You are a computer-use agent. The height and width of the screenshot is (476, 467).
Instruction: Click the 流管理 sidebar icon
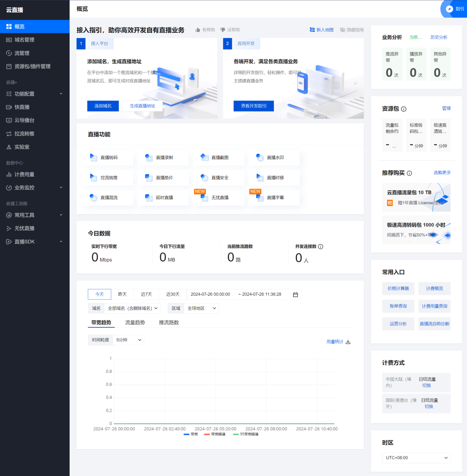(9, 53)
